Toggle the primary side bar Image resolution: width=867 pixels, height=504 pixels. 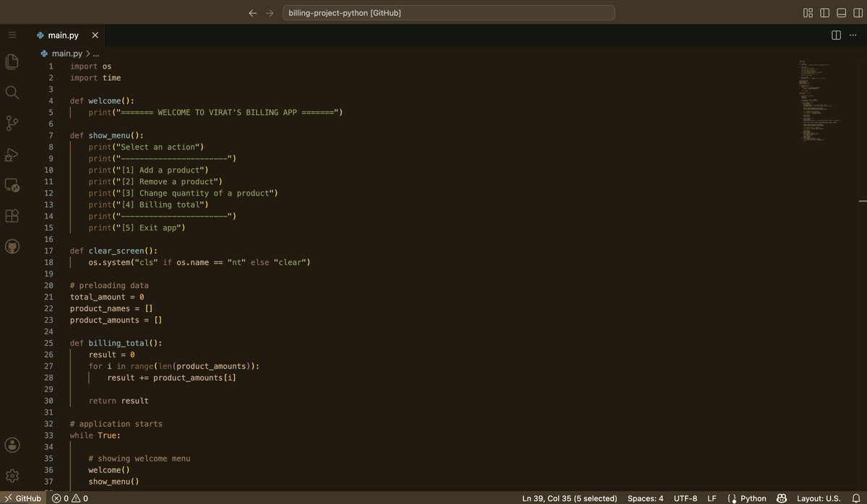[824, 13]
